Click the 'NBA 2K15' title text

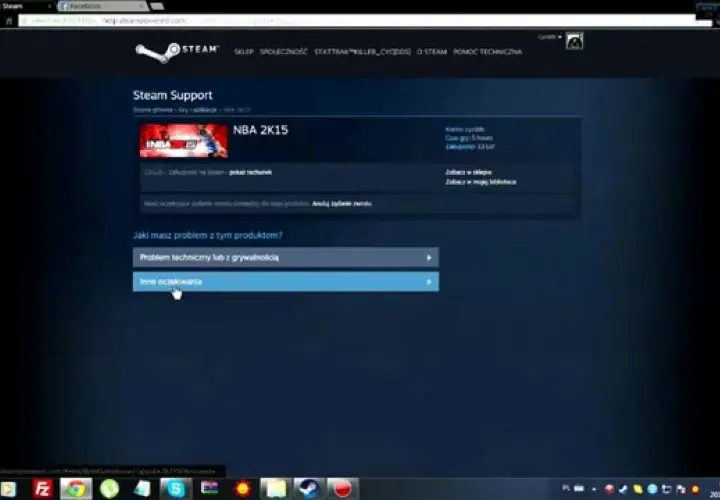tap(260, 130)
